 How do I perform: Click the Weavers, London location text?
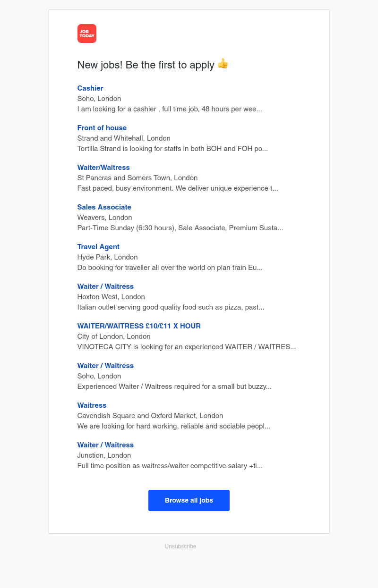(105, 218)
